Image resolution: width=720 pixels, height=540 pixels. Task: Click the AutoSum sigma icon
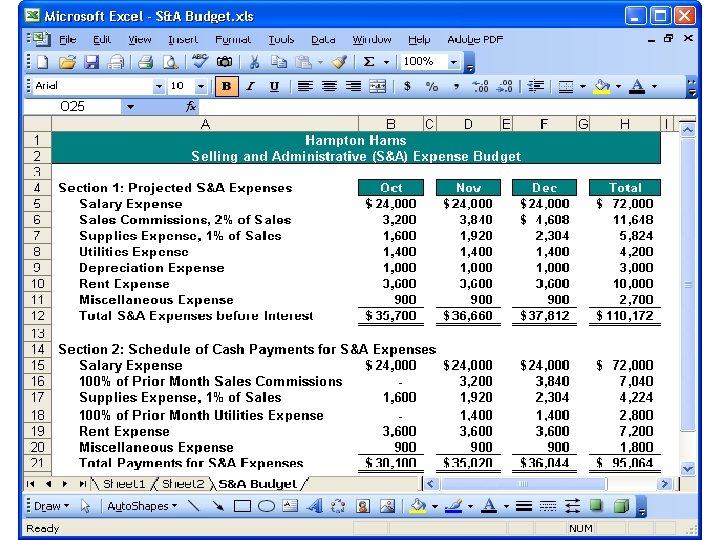(369, 62)
